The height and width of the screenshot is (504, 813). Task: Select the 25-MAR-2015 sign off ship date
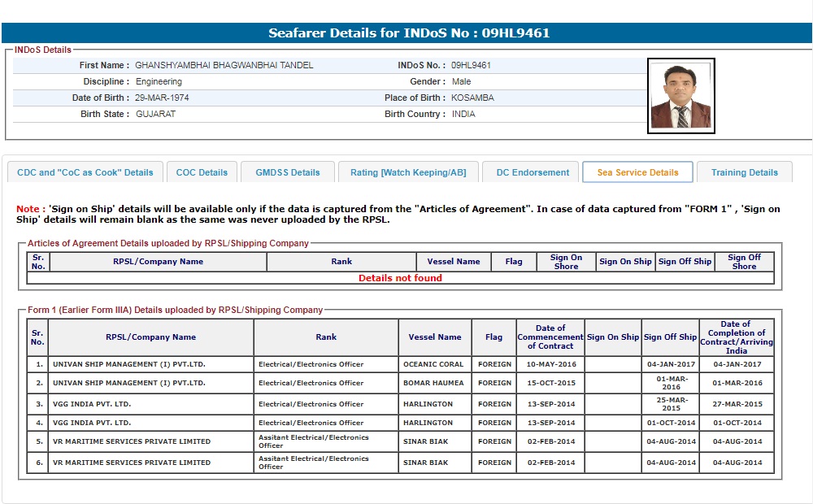click(670, 404)
